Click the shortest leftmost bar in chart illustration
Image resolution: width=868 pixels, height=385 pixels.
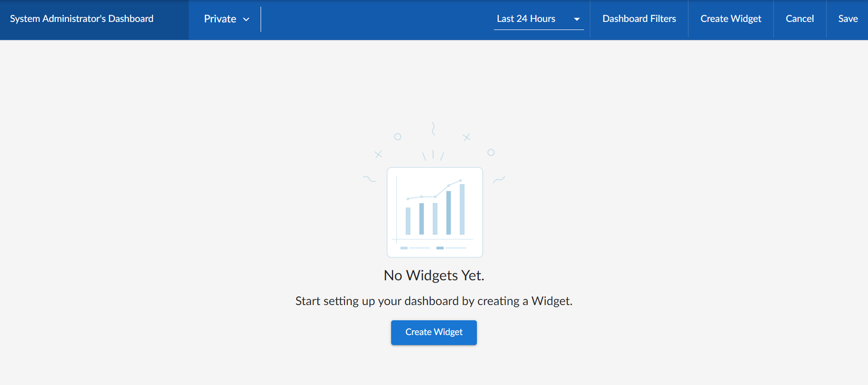tap(408, 221)
